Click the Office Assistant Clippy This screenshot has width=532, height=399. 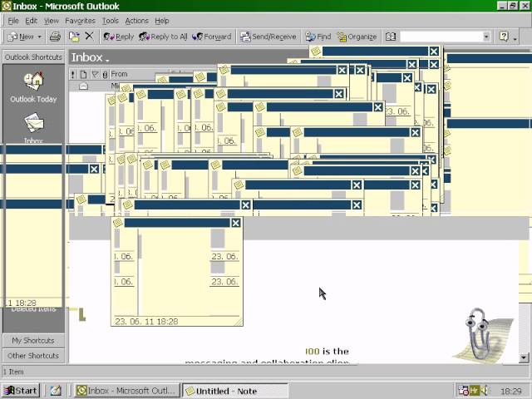pyautogui.click(x=482, y=334)
